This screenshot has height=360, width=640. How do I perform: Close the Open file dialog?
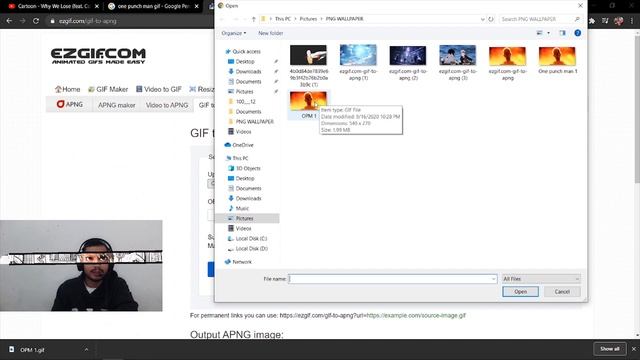(x=580, y=6)
